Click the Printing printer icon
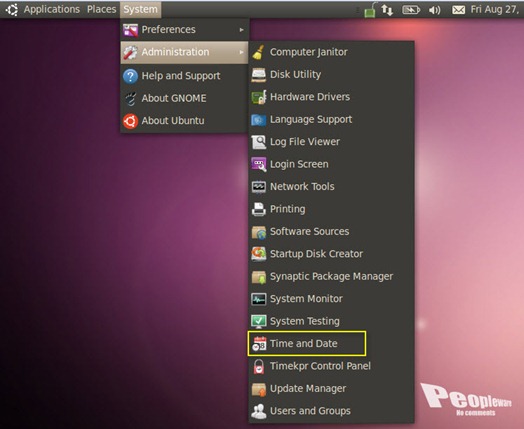The image size is (524, 429). [x=258, y=209]
